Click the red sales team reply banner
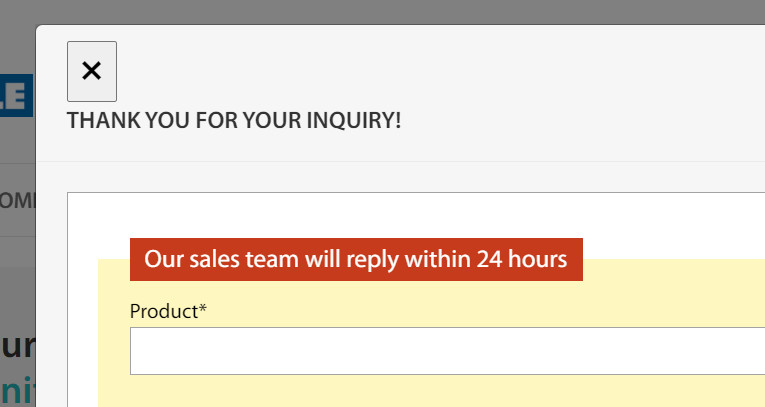Image resolution: width=765 pixels, height=407 pixels. (x=356, y=260)
